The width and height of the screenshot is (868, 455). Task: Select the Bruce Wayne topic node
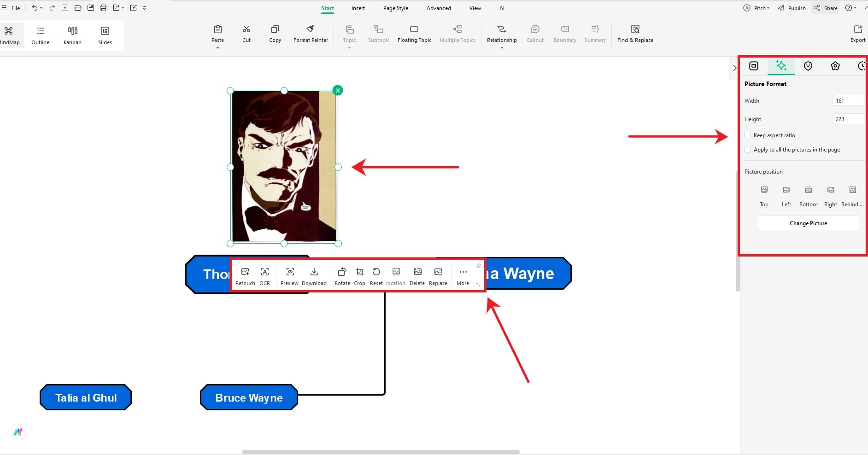(249, 397)
